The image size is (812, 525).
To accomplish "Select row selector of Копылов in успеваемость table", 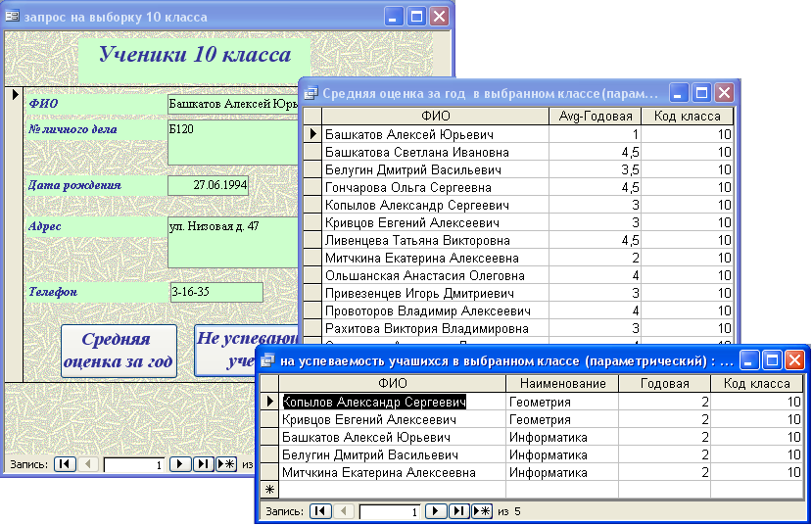I will tap(269, 402).
